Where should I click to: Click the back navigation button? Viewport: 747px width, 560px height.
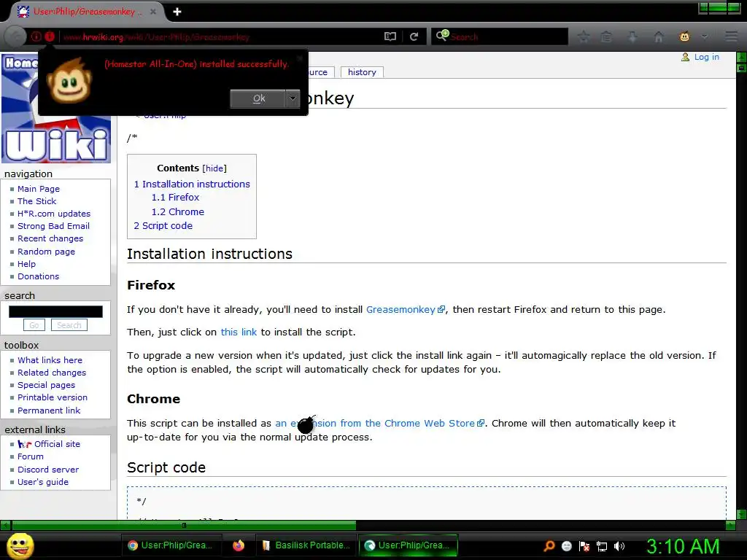click(15, 36)
